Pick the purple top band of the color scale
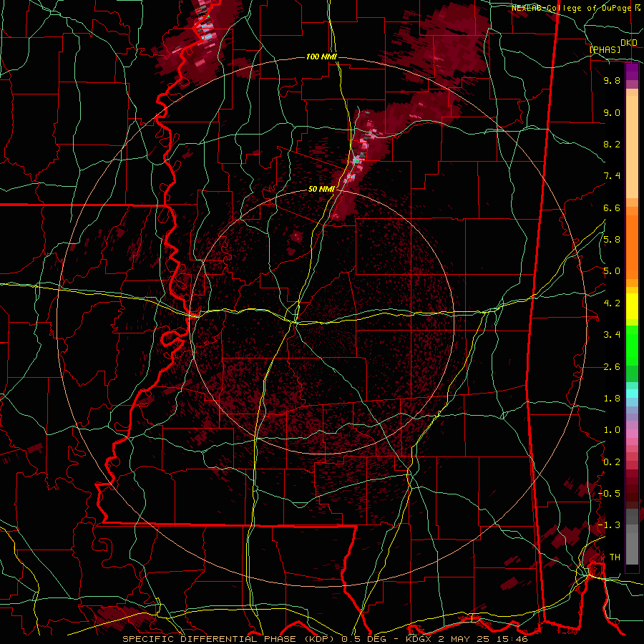The width and height of the screenshot is (644, 644). pos(632,72)
